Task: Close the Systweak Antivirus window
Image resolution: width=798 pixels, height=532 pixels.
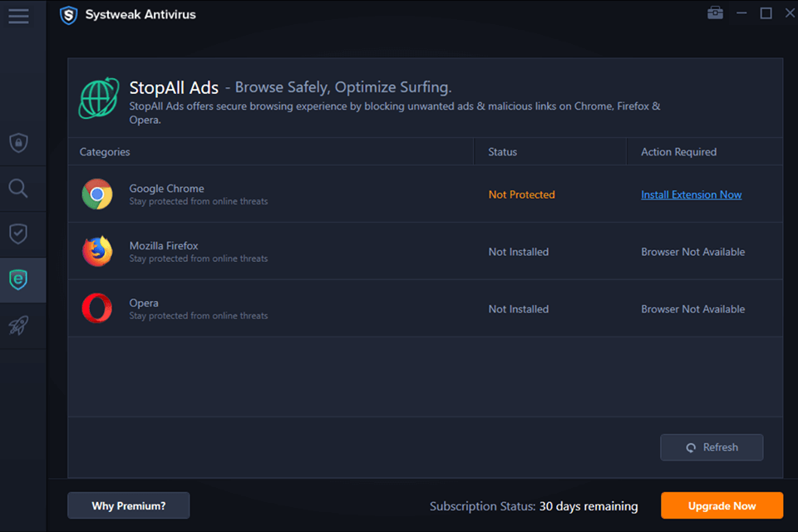Action: pyautogui.click(x=790, y=12)
